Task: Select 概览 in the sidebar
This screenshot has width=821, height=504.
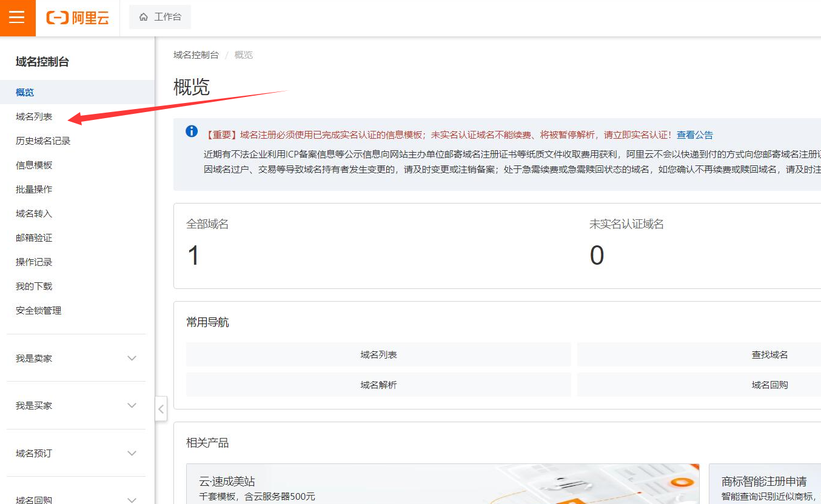Action: (x=78, y=92)
